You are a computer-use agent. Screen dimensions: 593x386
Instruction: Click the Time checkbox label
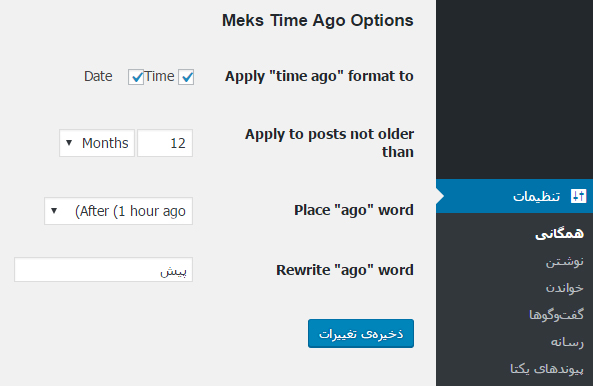(x=159, y=76)
